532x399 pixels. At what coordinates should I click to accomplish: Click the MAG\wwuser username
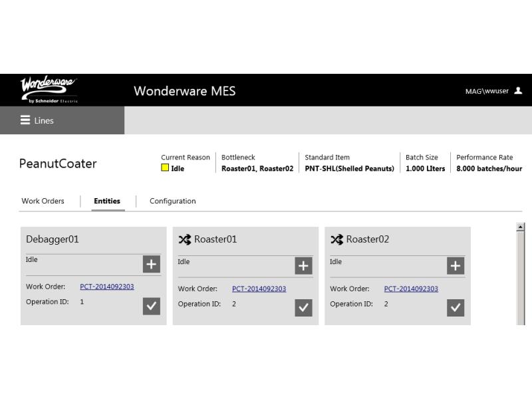[x=487, y=91]
